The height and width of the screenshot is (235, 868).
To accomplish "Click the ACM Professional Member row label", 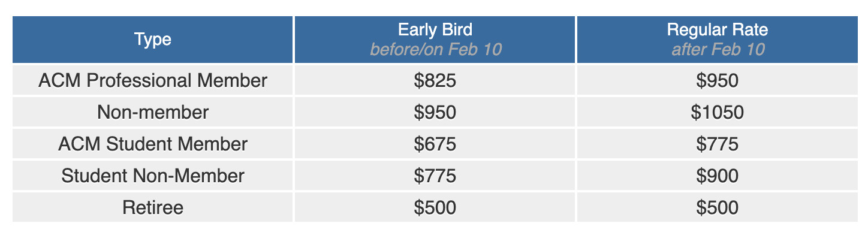I will coord(153,80).
